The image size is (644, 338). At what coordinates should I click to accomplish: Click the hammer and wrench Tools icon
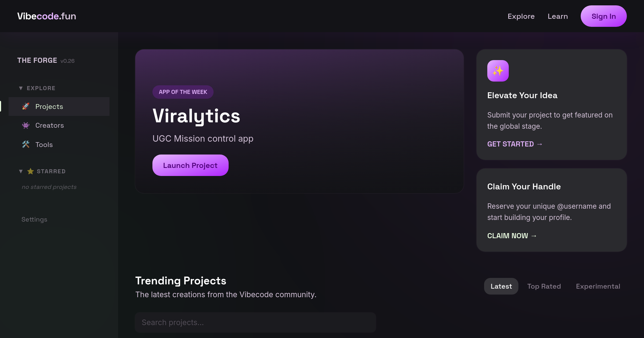tap(26, 145)
